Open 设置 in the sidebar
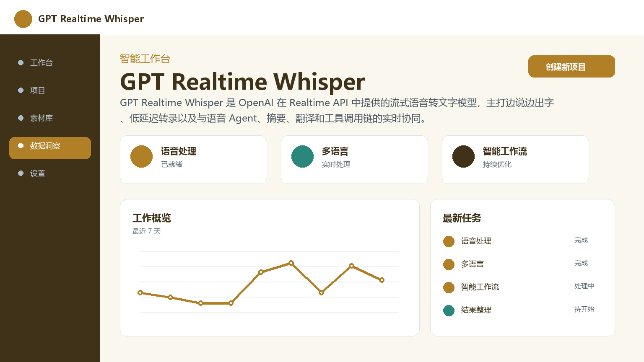644x362 pixels. [50, 173]
